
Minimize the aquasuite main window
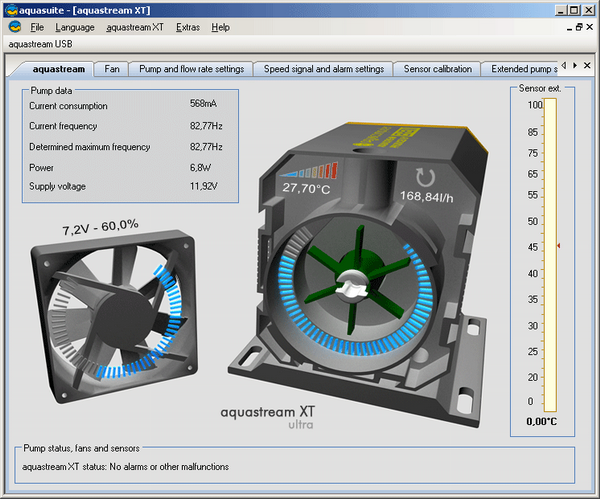click(x=561, y=10)
